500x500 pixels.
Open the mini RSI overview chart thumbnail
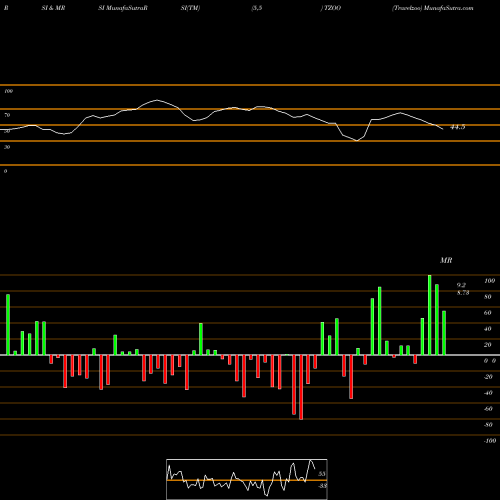pos(247,479)
